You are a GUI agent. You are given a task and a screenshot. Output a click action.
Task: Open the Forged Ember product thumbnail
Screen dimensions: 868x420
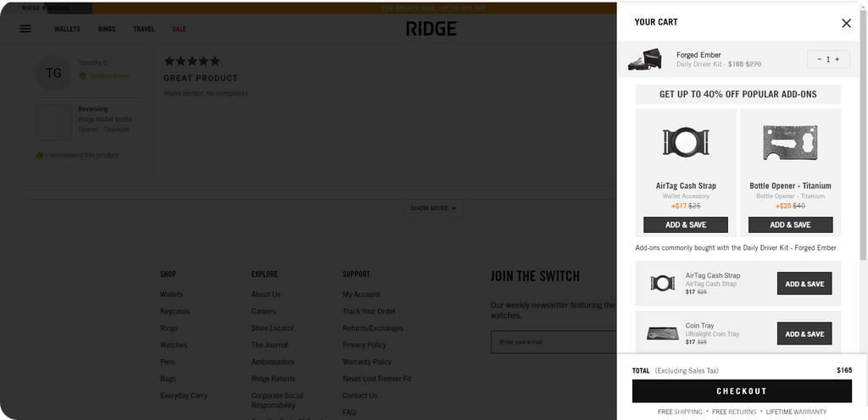click(645, 59)
